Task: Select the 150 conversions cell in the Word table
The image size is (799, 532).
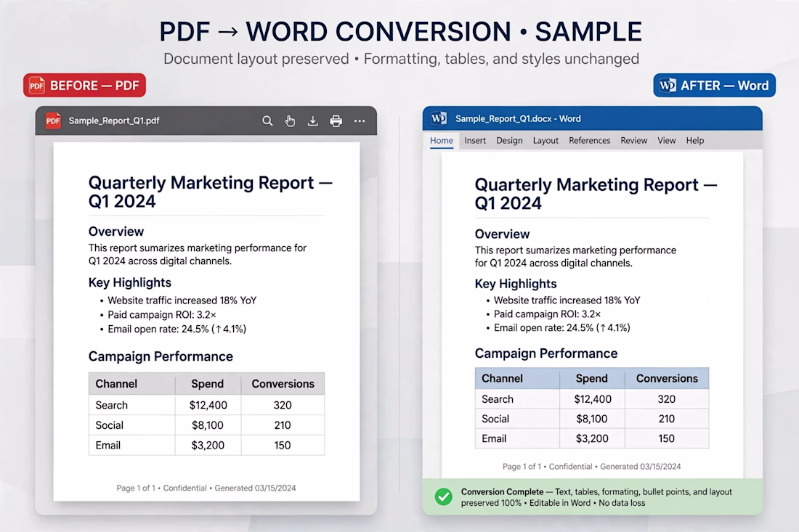Action: (667, 438)
